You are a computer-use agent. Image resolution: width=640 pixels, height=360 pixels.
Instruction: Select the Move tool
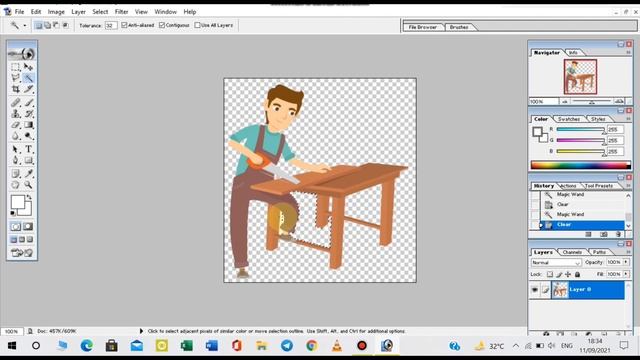coord(28,67)
